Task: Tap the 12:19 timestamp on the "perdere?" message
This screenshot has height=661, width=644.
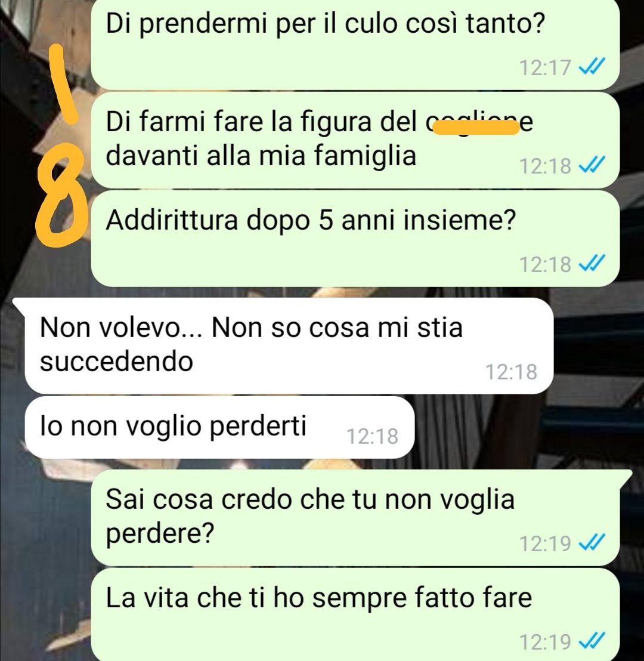Action: pos(545,543)
